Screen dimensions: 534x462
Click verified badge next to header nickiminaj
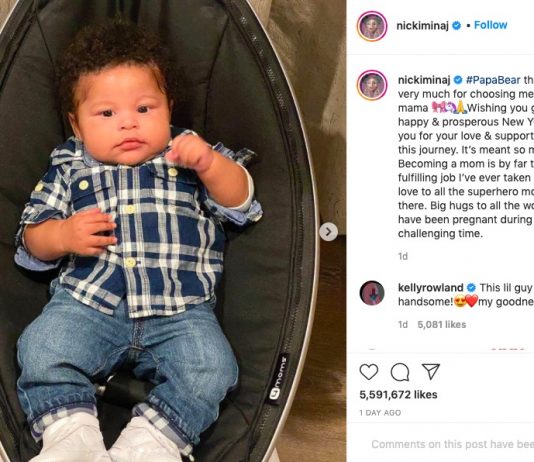click(456, 26)
